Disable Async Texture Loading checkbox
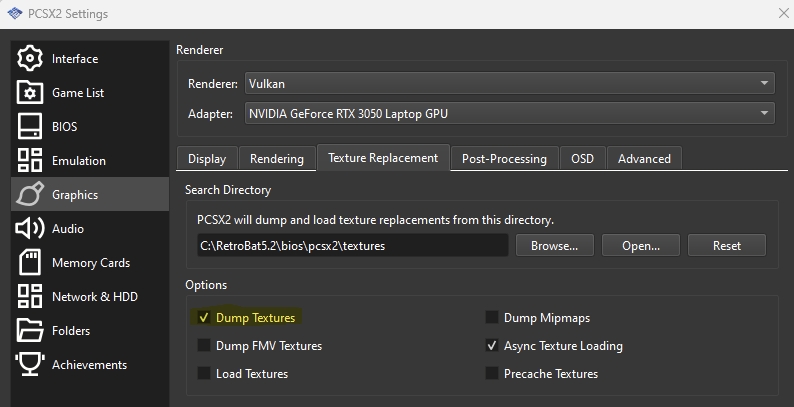Image resolution: width=794 pixels, height=407 pixels. (492, 346)
